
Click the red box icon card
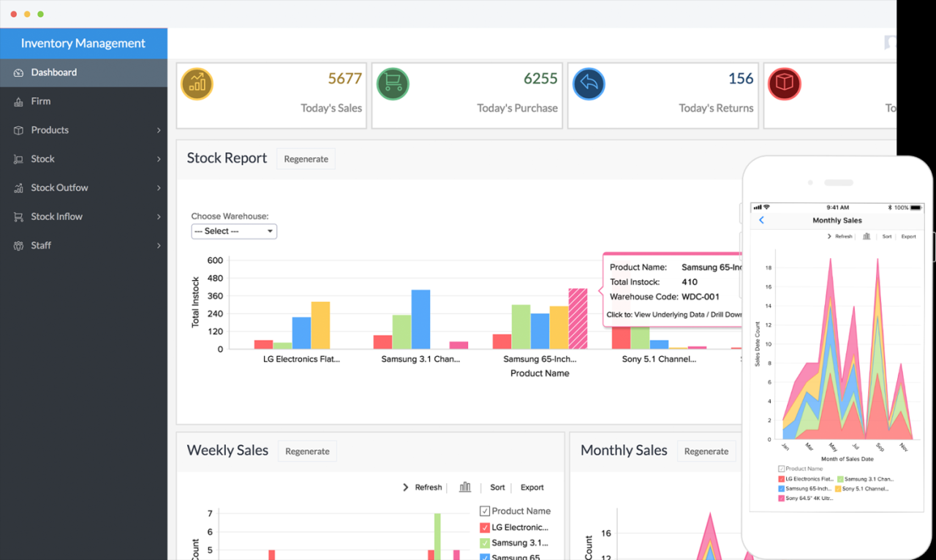[x=784, y=85]
